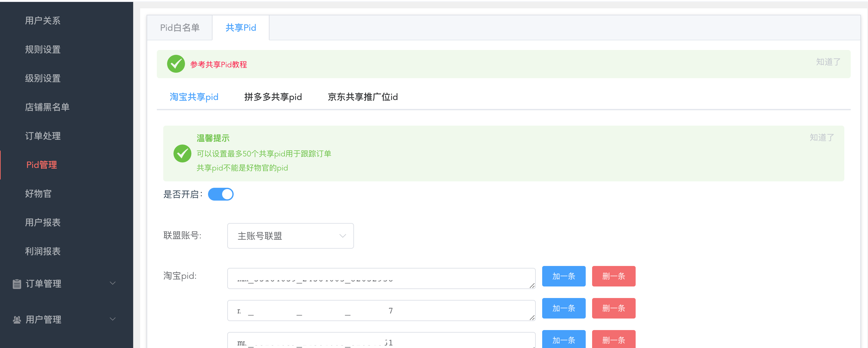The image size is (868, 348).
Task: Click green checkmark icon in 温馨提示 box
Action: (x=182, y=153)
